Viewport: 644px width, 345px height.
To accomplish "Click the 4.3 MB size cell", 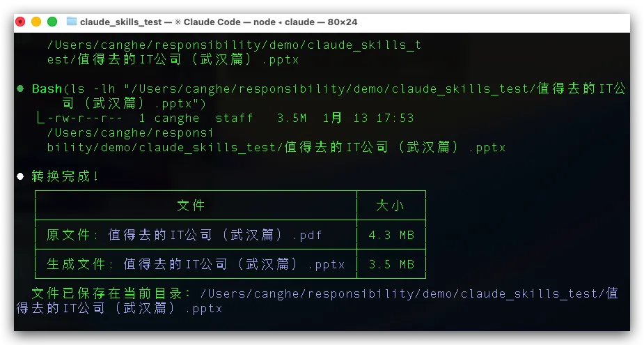I will click(x=391, y=235).
